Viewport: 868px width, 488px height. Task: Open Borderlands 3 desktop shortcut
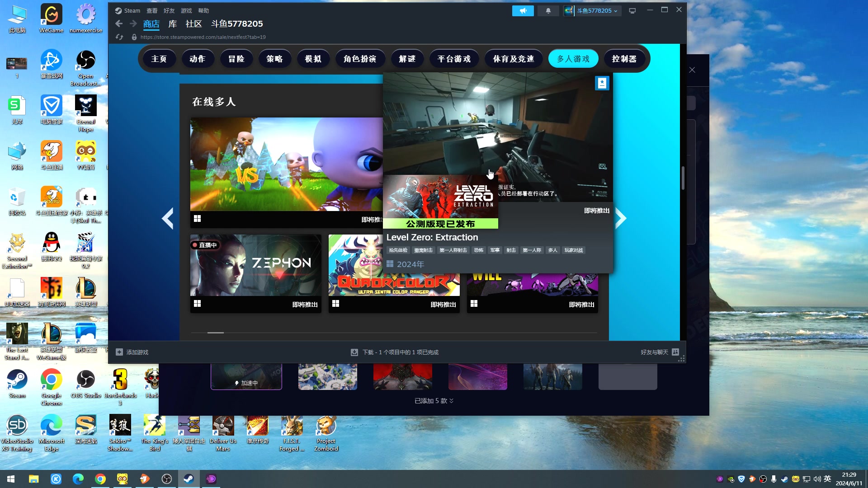tap(120, 387)
